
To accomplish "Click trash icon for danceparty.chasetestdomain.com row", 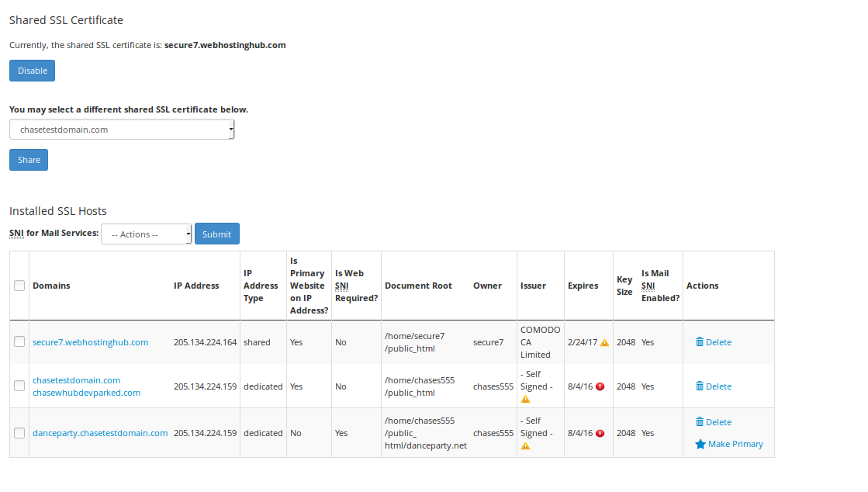I will pyautogui.click(x=699, y=422).
